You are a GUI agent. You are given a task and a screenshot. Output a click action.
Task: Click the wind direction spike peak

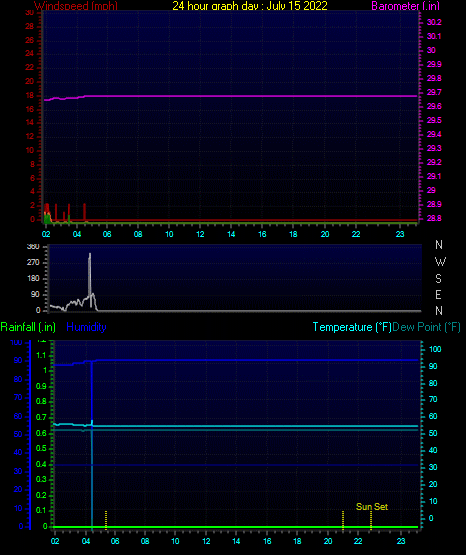coord(90,254)
